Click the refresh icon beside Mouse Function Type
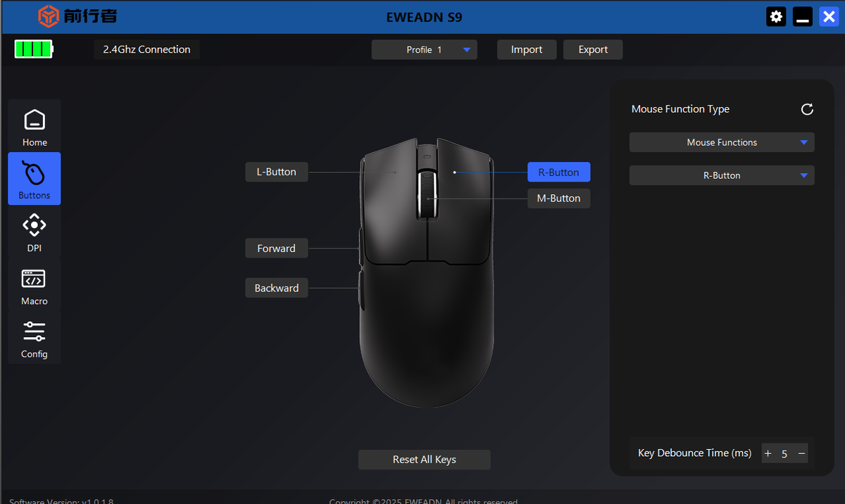 coord(807,109)
